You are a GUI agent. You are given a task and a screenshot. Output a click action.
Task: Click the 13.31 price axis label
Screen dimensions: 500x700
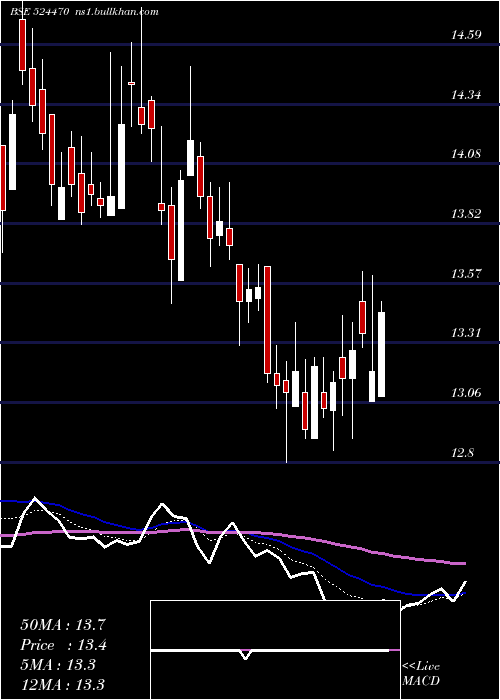[x=466, y=333]
